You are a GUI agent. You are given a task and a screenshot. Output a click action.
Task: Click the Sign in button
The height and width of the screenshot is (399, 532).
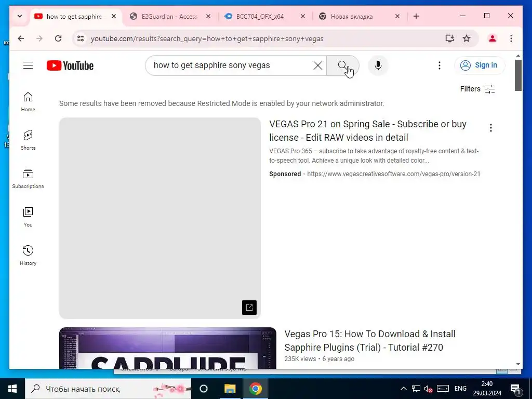coord(480,65)
